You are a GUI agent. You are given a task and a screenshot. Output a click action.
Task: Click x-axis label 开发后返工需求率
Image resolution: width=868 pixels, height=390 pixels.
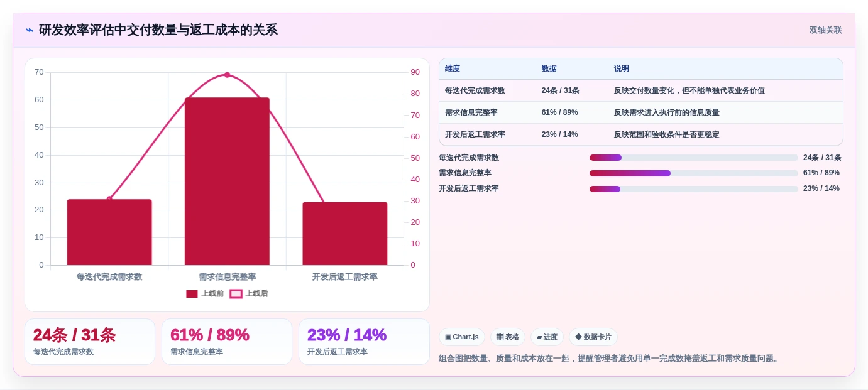tap(344, 276)
